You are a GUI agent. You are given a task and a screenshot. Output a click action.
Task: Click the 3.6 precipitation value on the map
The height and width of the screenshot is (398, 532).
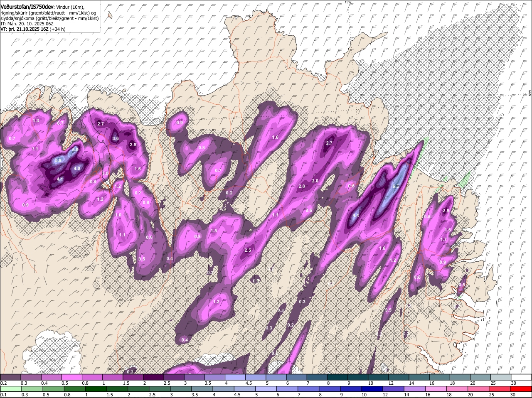pyautogui.click(x=116, y=139)
